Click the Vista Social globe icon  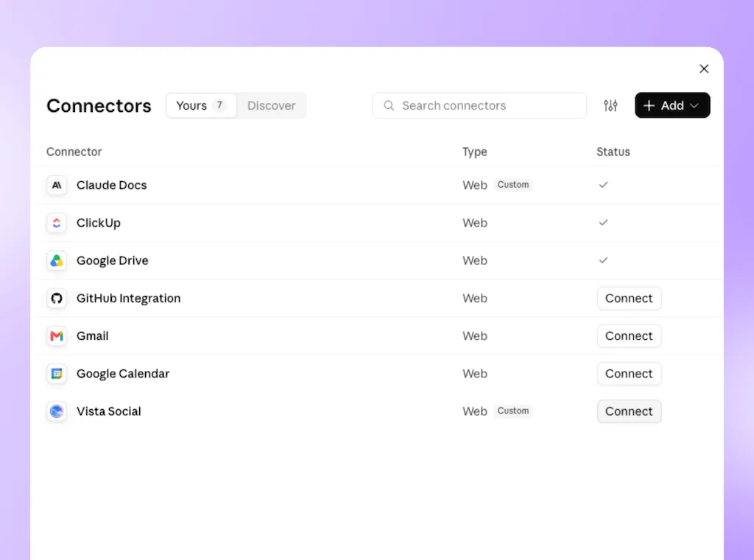pos(57,411)
